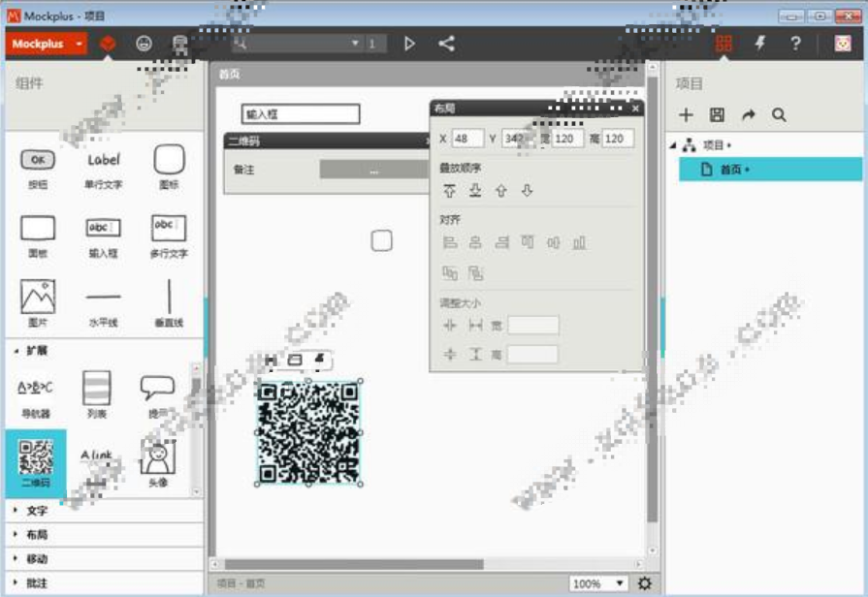Select the Label 单行文字 component

(104, 170)
